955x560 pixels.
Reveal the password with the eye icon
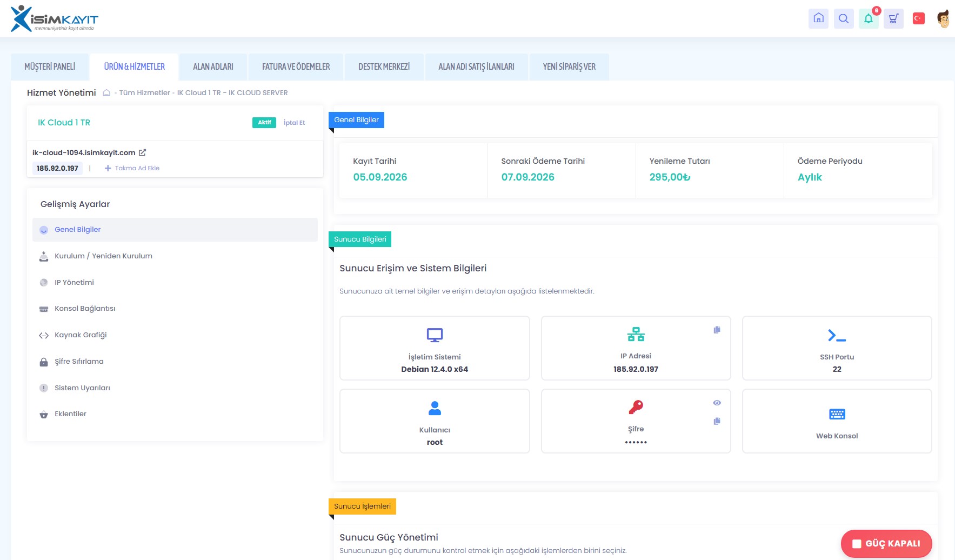click(x=717, y=403)
